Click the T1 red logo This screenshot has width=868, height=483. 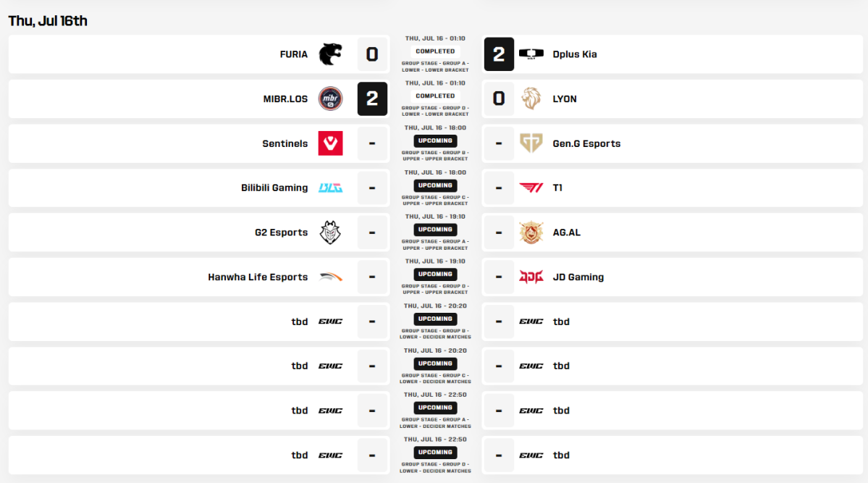point(531,188)
